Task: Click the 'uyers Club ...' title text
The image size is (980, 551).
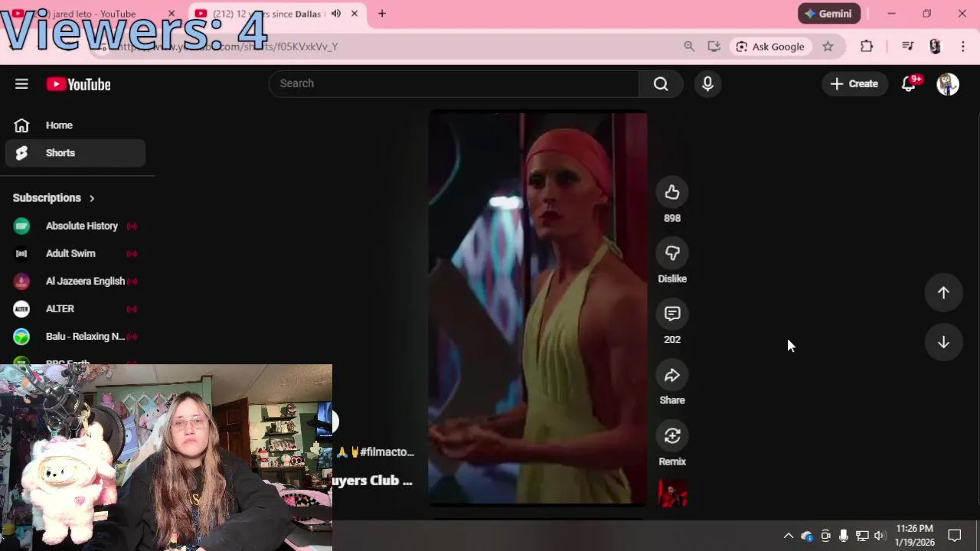Action: click(373, 481)
